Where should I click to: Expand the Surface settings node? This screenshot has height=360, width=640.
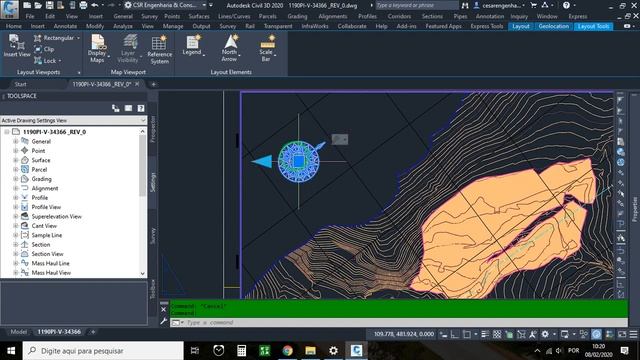(16, 160)
